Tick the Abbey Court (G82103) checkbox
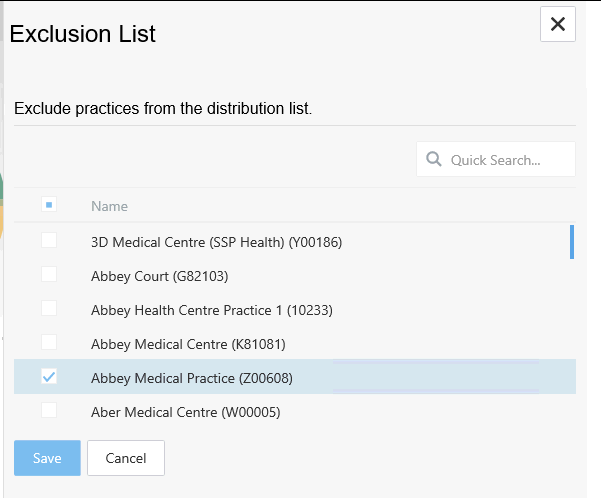Screen dimensions: 601x498 tap(49, 275)
